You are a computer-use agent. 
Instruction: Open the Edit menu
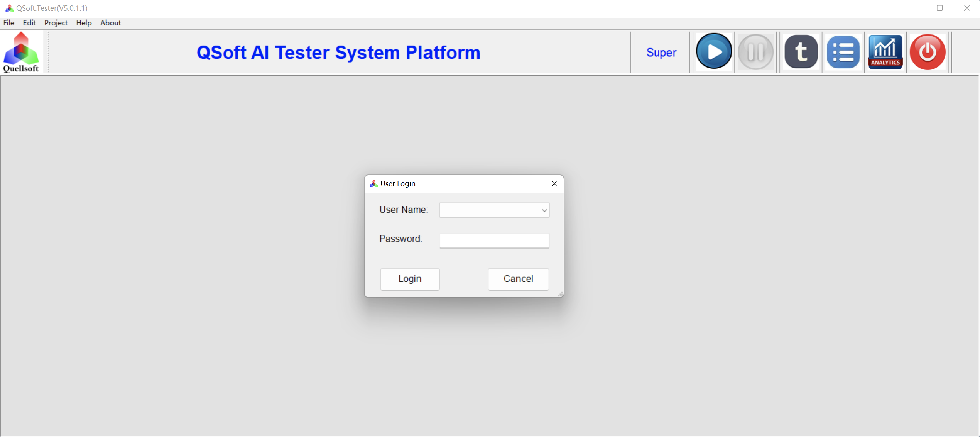pyautogui.click(x=29, y=23)
